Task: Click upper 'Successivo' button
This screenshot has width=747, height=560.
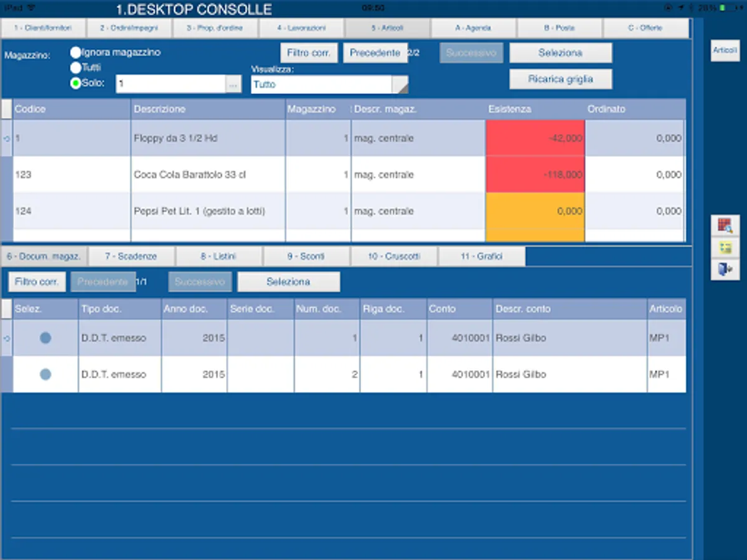Action: [x=471, y=53]
